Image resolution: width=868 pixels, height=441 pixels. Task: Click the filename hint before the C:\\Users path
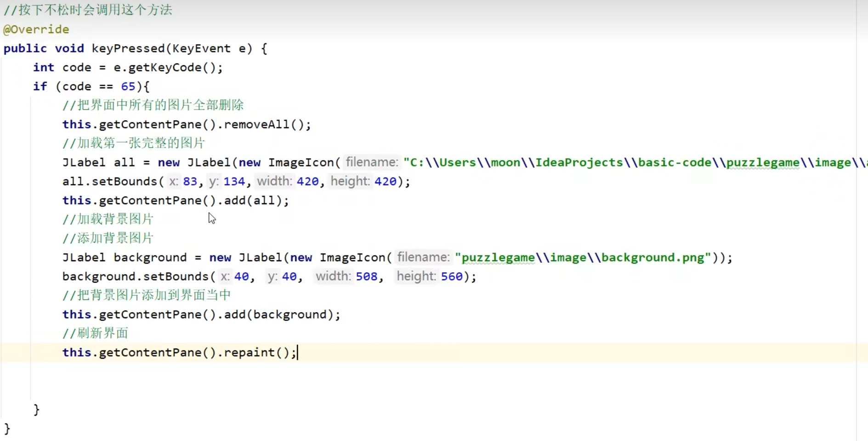(371, 162)
